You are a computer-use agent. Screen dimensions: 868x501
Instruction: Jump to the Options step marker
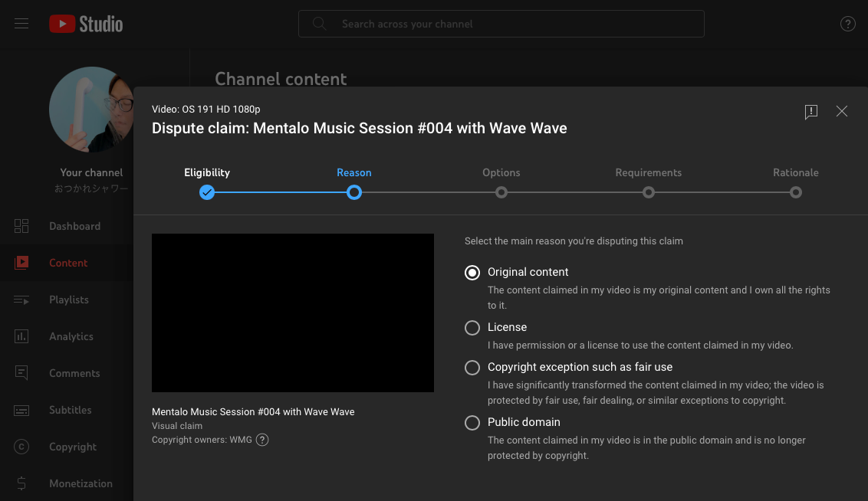501,192
